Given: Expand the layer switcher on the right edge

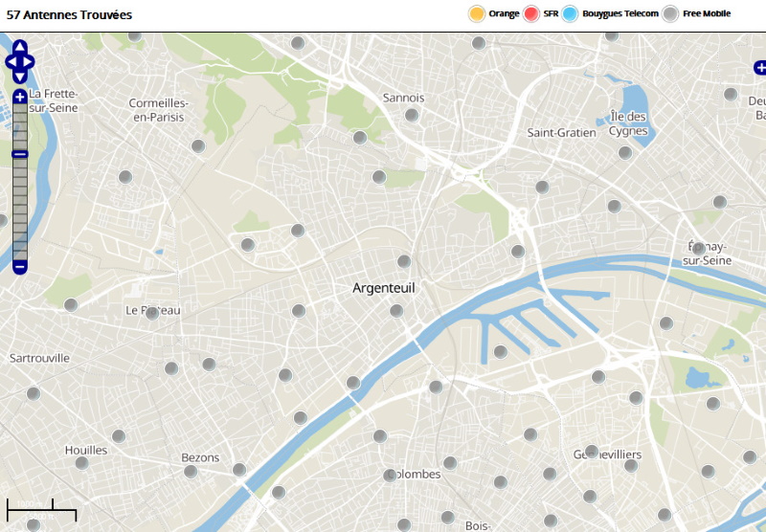Looking at the screenshot, I should click(759, 67).
